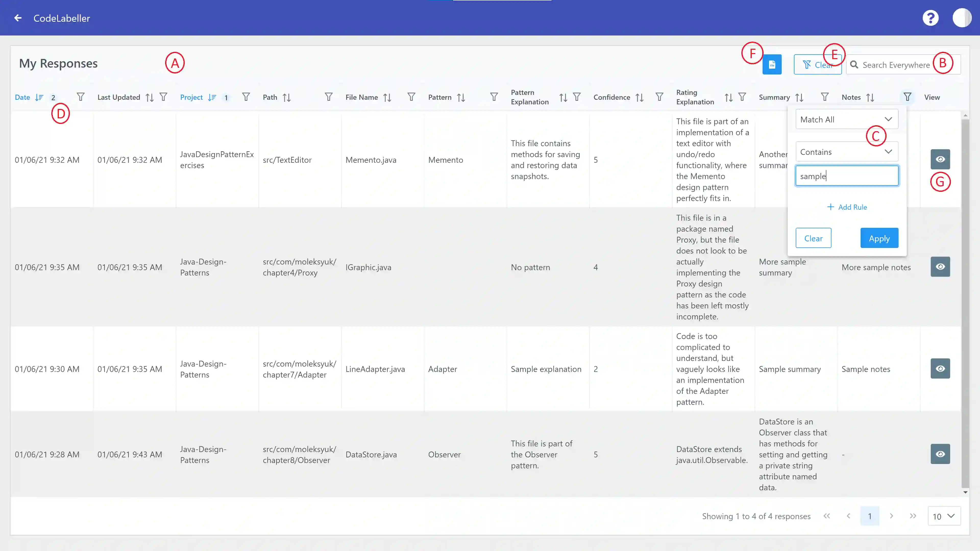Open the rows per page dropdown showing 10
The height and width of the screenshot is (551, 980).
coord(944,516)
